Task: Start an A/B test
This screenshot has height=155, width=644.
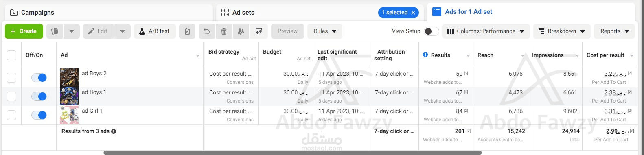Action: [155, 31]
